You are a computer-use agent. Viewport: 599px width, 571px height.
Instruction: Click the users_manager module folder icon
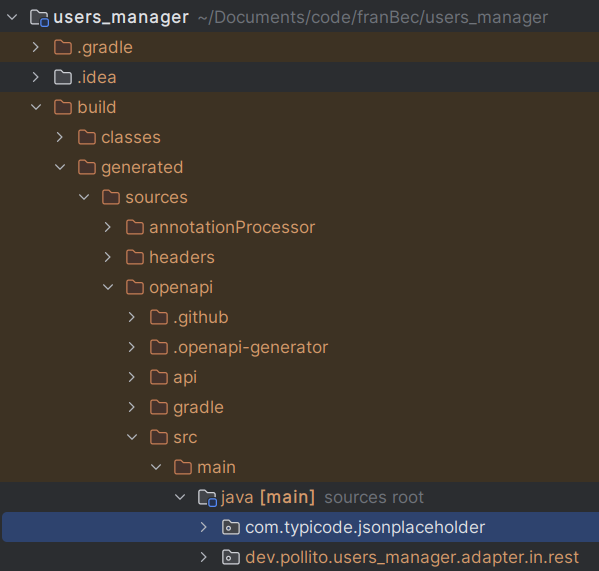point(39,18)
